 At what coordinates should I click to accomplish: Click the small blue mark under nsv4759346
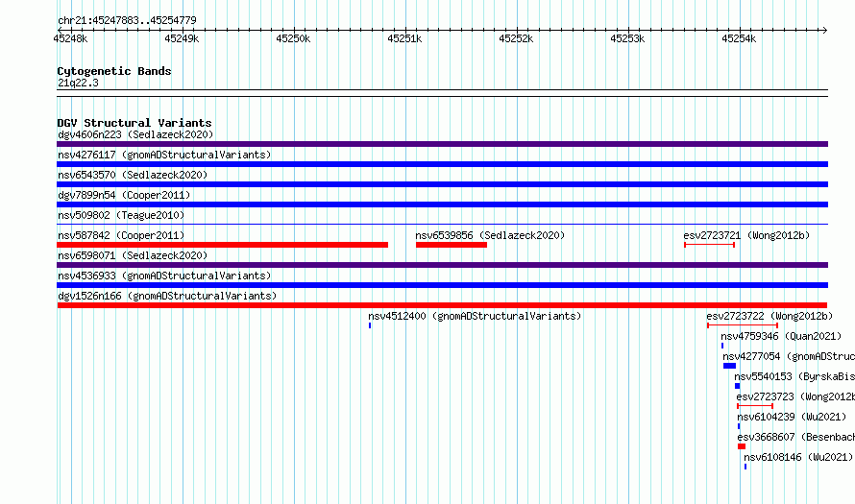722,346
